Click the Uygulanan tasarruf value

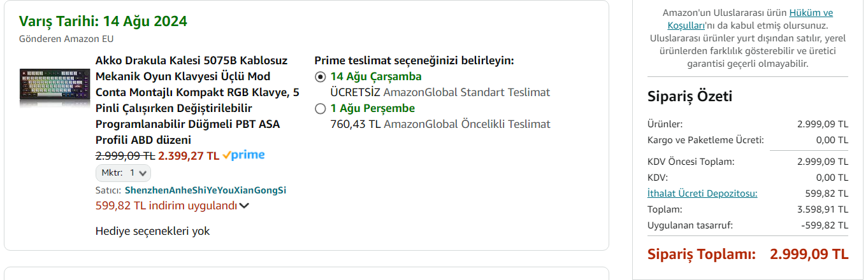point(824,225)
